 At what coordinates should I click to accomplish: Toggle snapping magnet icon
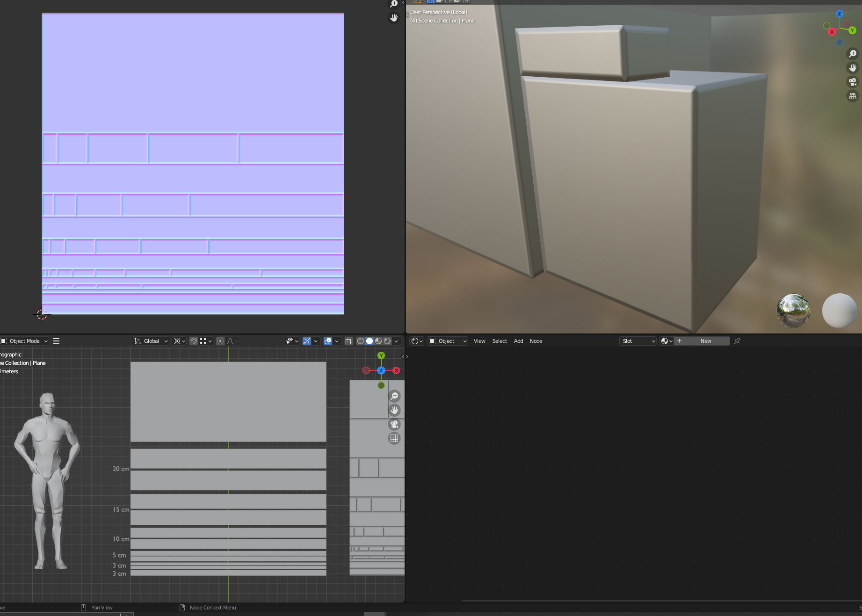click(x=194, y=341)
